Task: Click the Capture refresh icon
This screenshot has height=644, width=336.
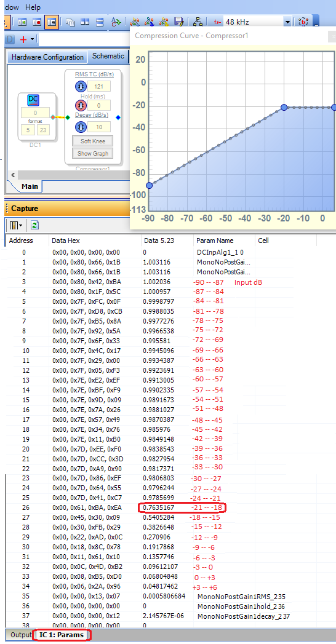Action: (x=35, y=225)
